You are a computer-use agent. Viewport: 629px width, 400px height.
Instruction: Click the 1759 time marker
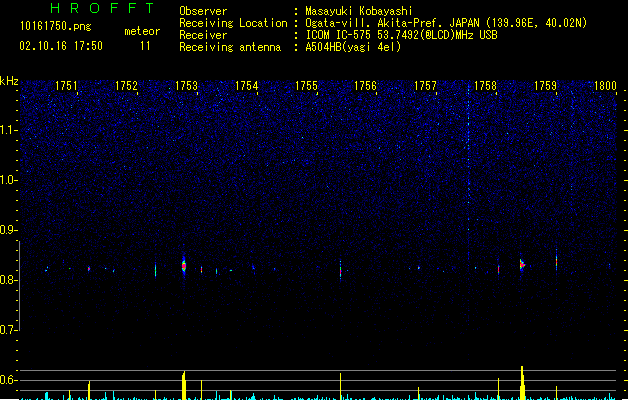point(546,86)
